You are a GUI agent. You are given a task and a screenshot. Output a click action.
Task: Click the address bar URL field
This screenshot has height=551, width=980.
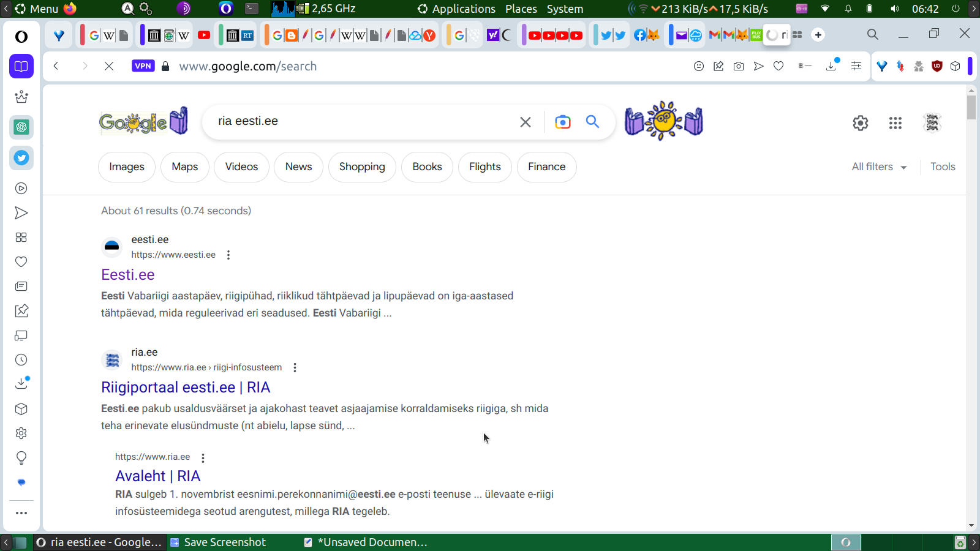click(x=248, y=66)
